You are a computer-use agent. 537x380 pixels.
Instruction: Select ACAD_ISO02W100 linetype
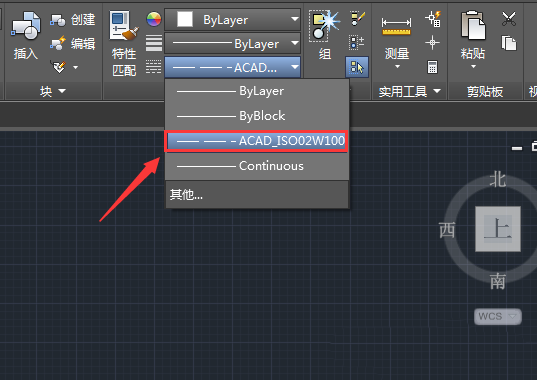[257, 141]
